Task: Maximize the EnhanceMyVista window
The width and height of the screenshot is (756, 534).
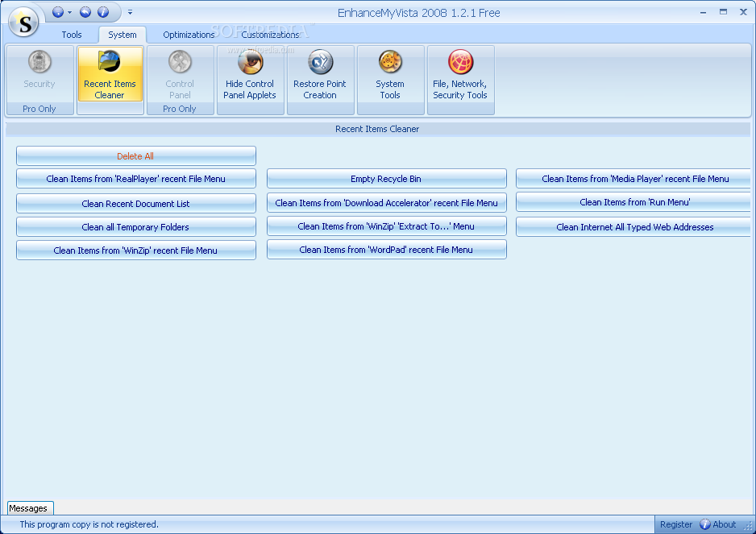Action: coord(723,12)
